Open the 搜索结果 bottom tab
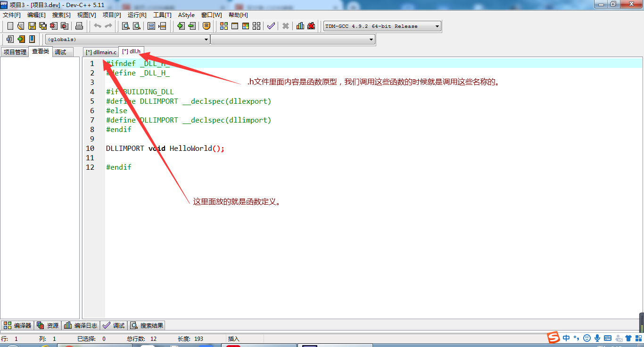 coord(147,325)
